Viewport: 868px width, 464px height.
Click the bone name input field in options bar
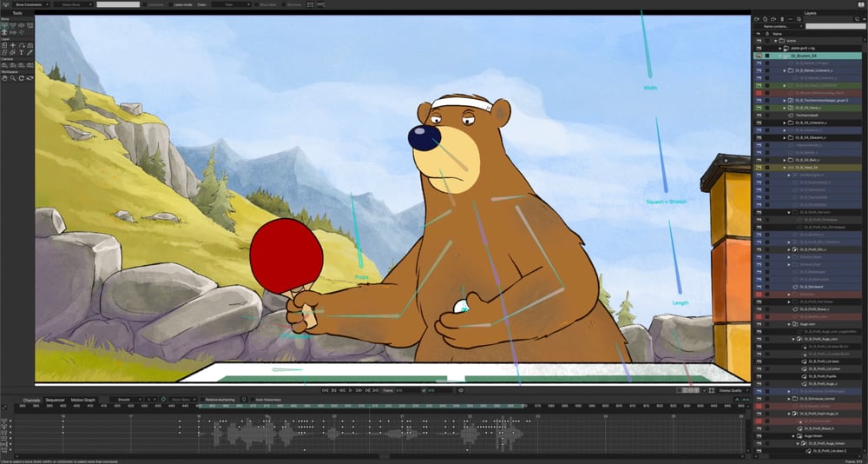tap(118, 4)
